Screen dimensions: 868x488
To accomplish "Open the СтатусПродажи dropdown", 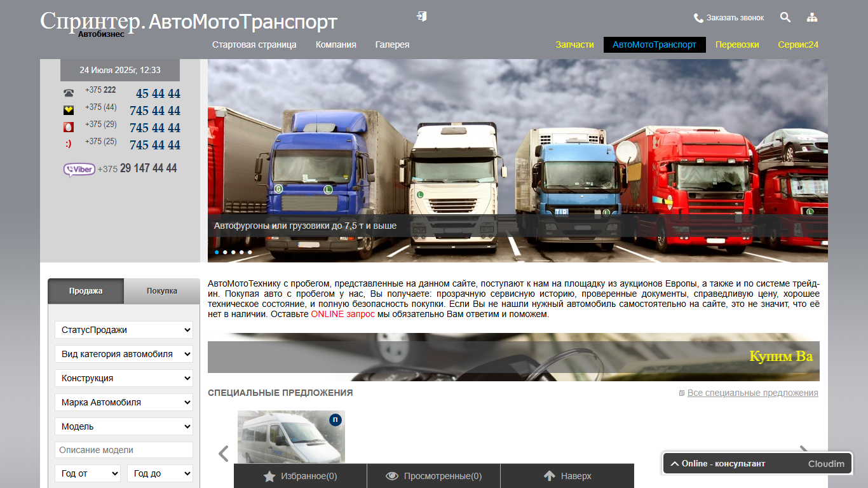I will (x=124, y=330).
